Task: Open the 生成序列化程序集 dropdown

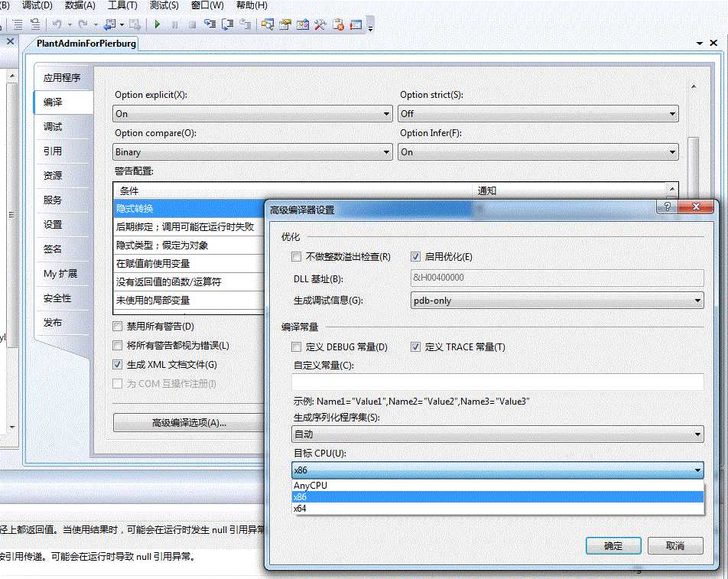Action: coord(498,434)
